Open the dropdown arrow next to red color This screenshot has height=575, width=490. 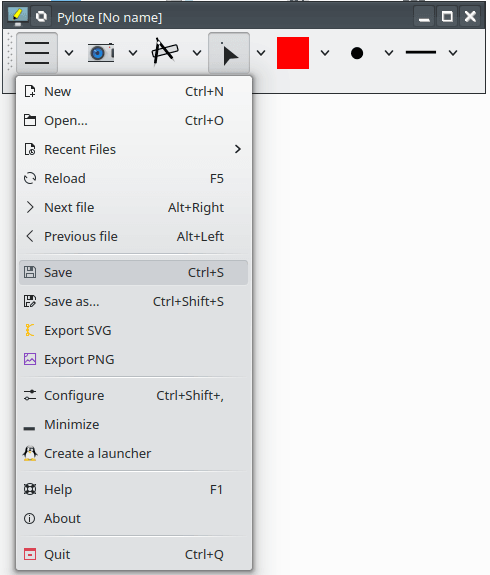tap(325, 53)
